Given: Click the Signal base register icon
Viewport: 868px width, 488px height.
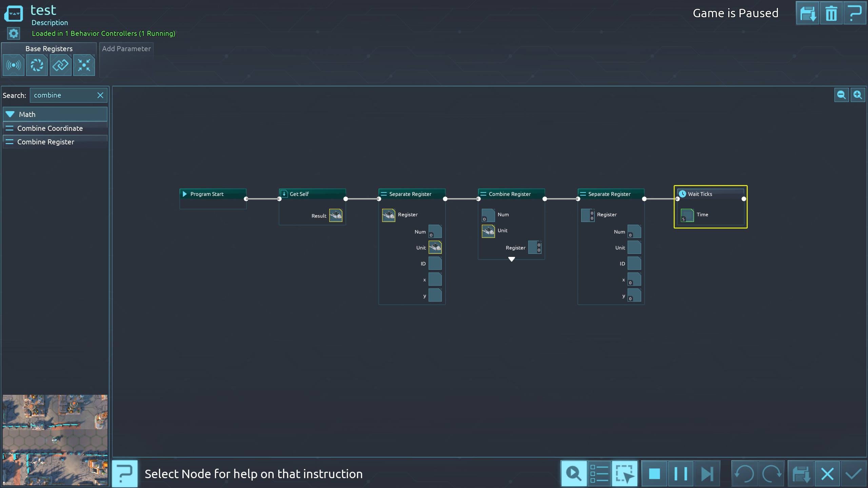Looking at the screenshot, I should pyautogui.click(x=14, y=65).
